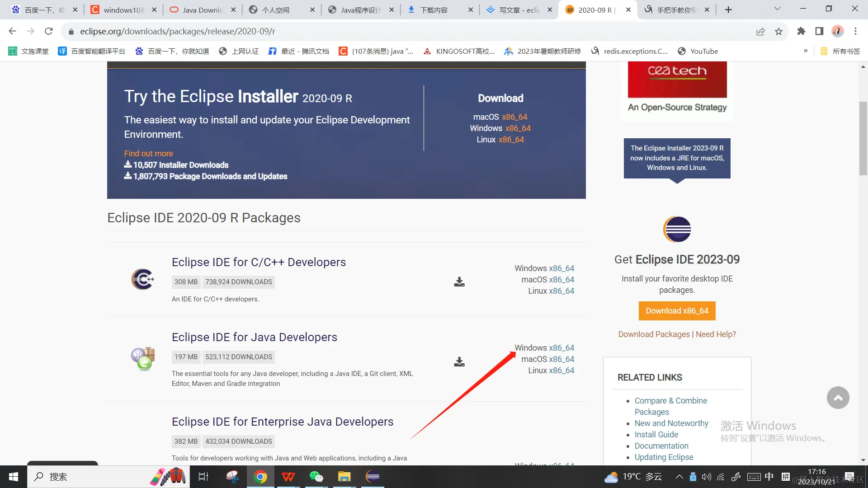Bookmark this page with the star icon
The image size is (868, 488).
778,31
